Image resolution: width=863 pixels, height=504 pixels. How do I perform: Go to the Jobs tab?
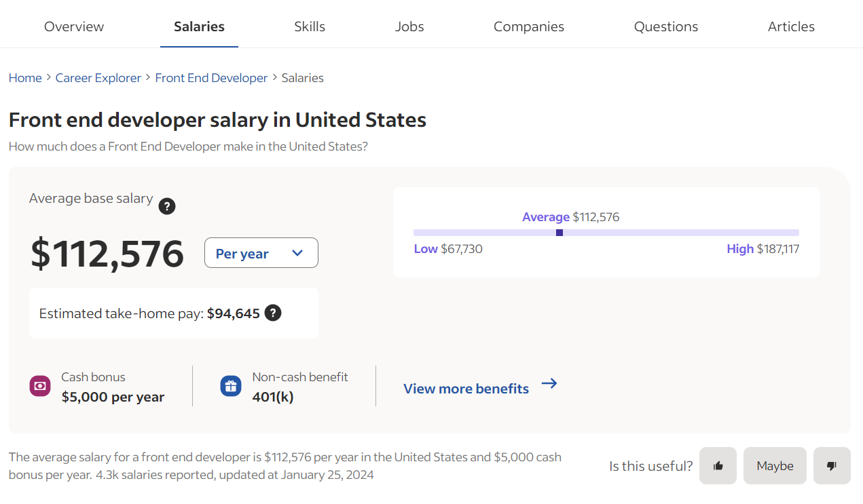(x=409, y=26)
